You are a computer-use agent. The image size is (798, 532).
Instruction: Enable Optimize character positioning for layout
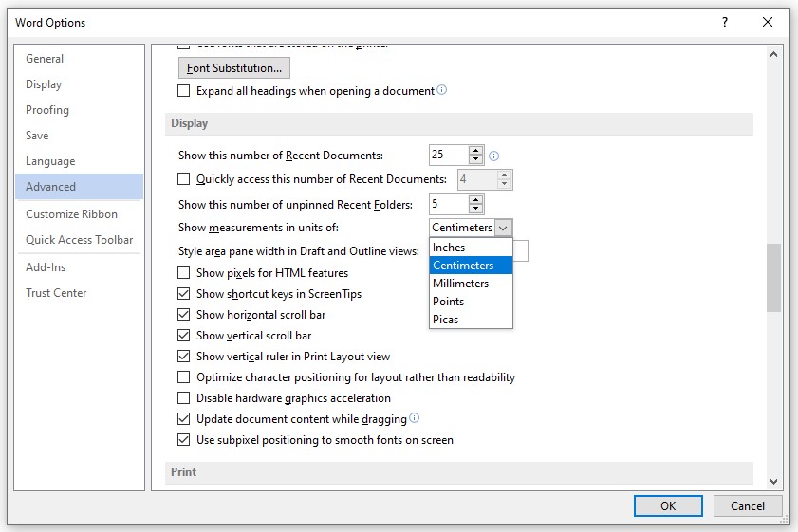pyautogui.click(x=183, y=377)
